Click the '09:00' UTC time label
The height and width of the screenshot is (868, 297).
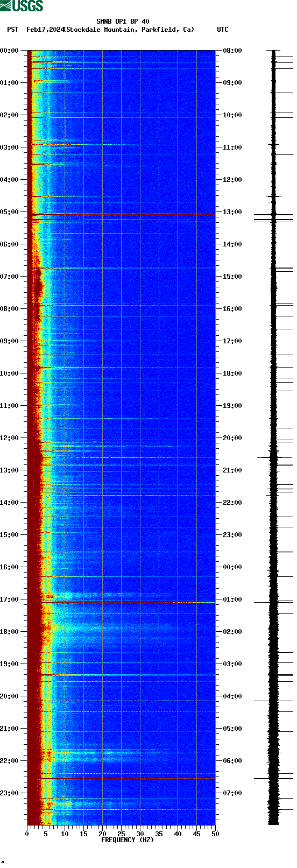(x=232, y=83)
